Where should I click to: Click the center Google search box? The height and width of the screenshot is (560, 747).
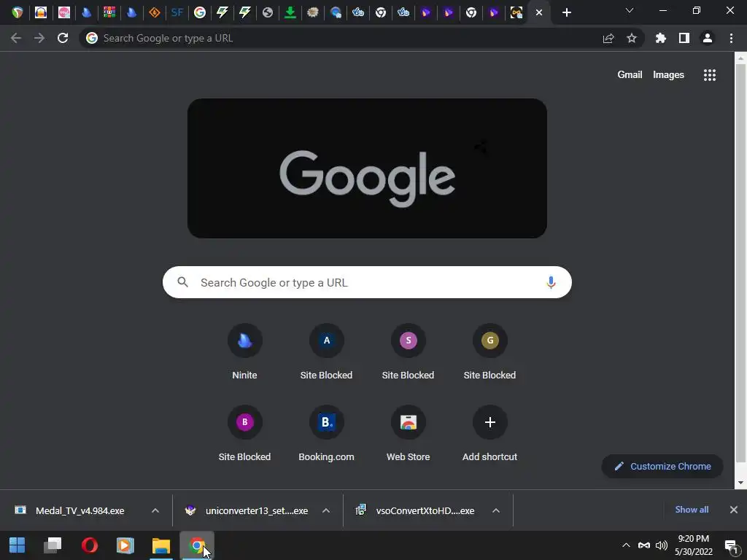[x=367, y=282]
